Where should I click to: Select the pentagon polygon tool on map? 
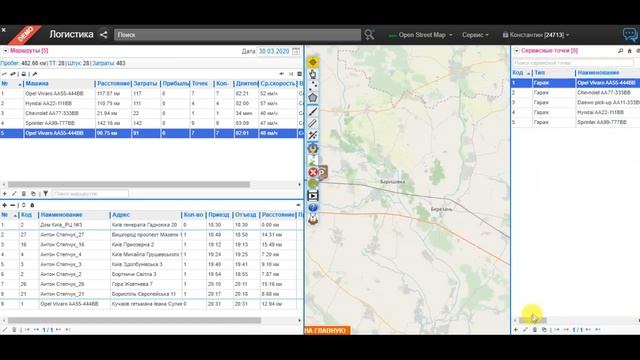click(x=313, y=98)
